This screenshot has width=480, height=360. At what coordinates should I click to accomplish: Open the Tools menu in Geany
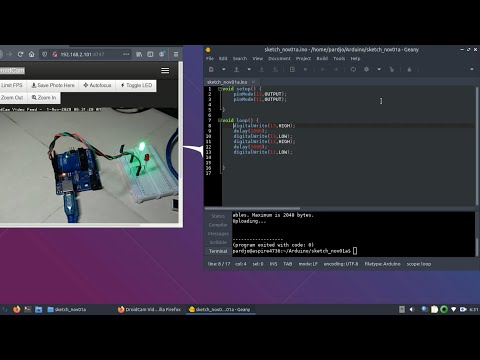click(x=339, y=58)
